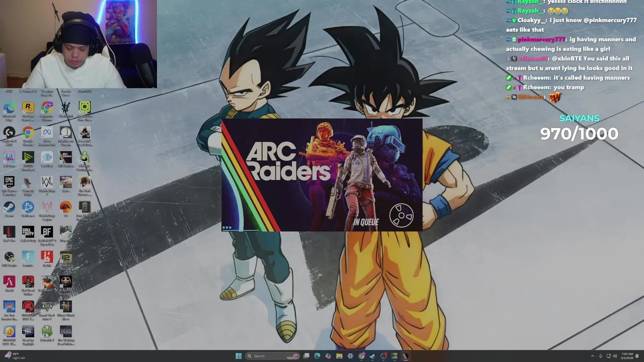The width and height of the screenshot is (644, 362).
Task: Open the Grand Theft Auto V shortcut
Action: point(47,310)
